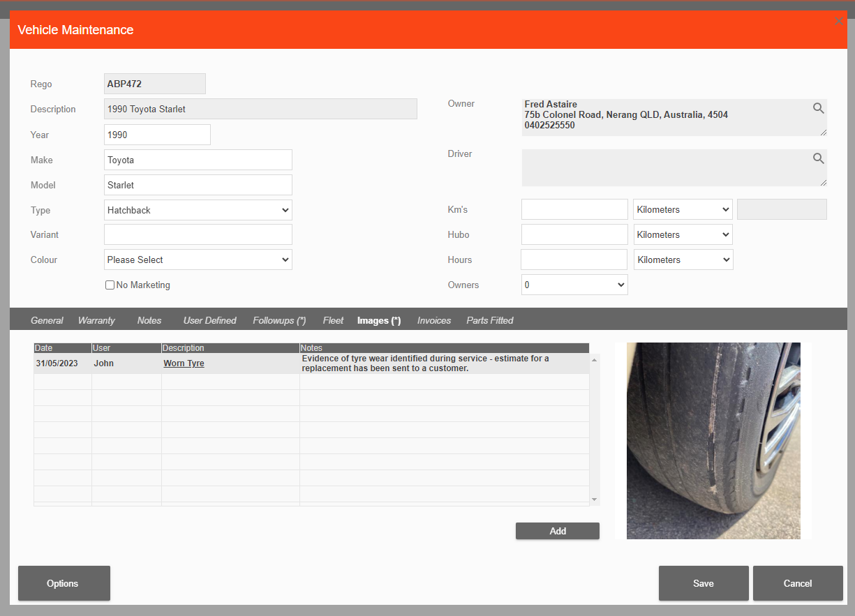
Task: Open the Worn Tyre image entry
Action: pos(184,363)
